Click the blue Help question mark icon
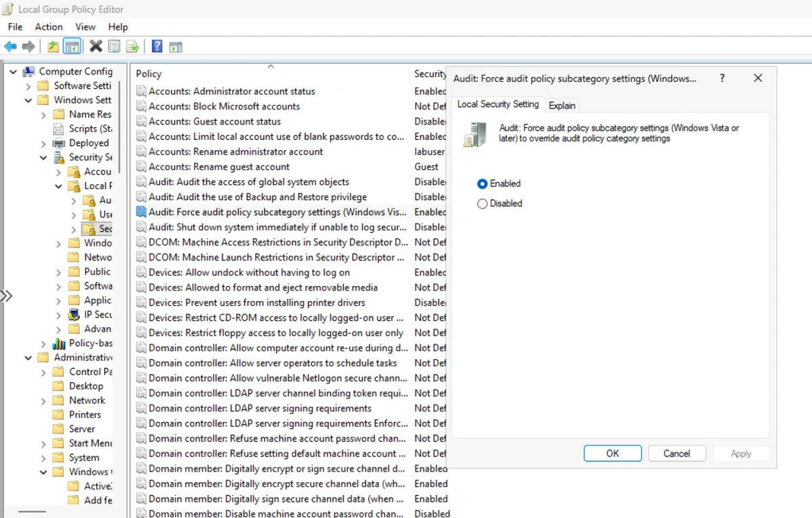This screenshot has width=812, height=518. [157, 46]
